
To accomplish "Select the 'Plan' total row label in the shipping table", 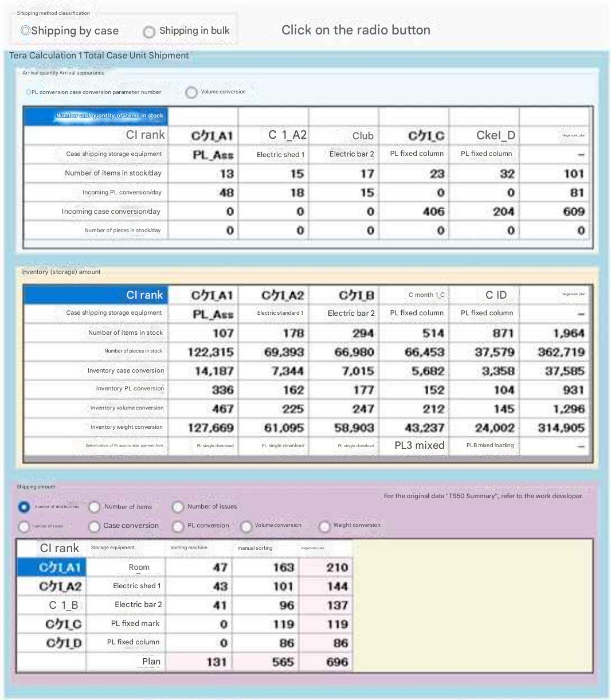I will (x=151, y=662).
